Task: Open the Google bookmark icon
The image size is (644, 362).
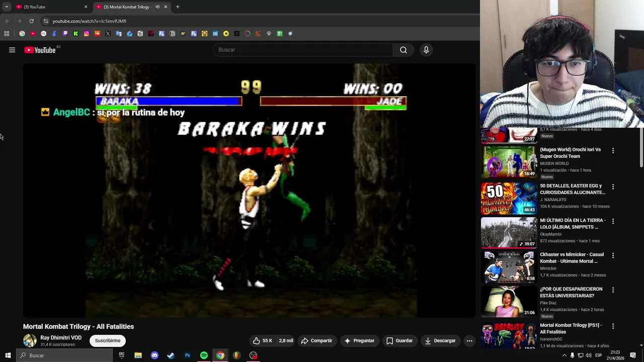Action: pos(22,34)
